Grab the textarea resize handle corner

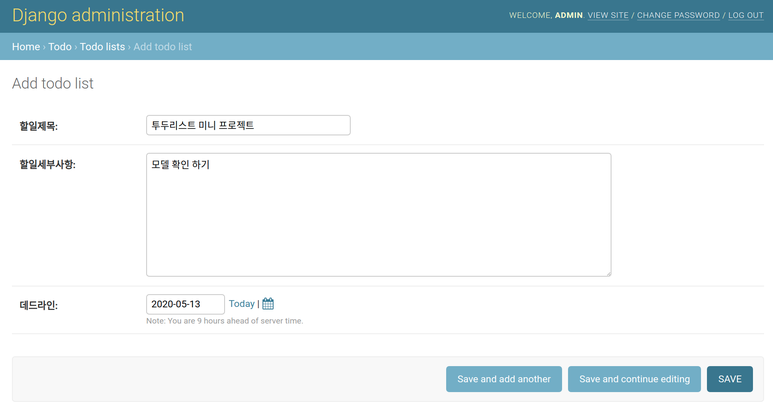coord(606,271)
